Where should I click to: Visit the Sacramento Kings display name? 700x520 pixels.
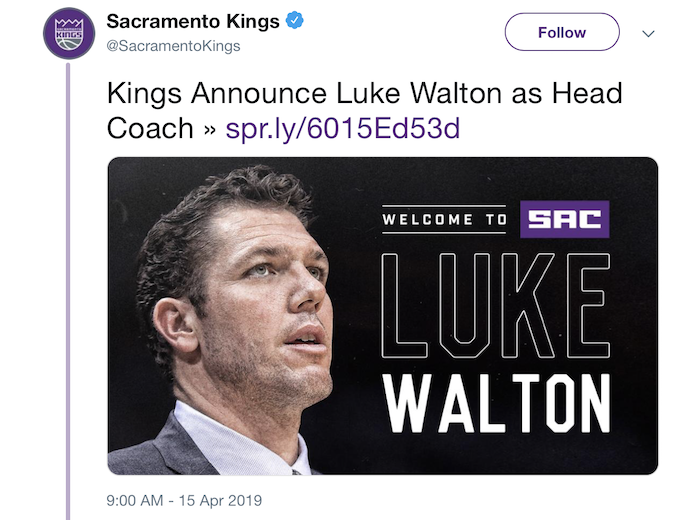[x=193, y=21]
